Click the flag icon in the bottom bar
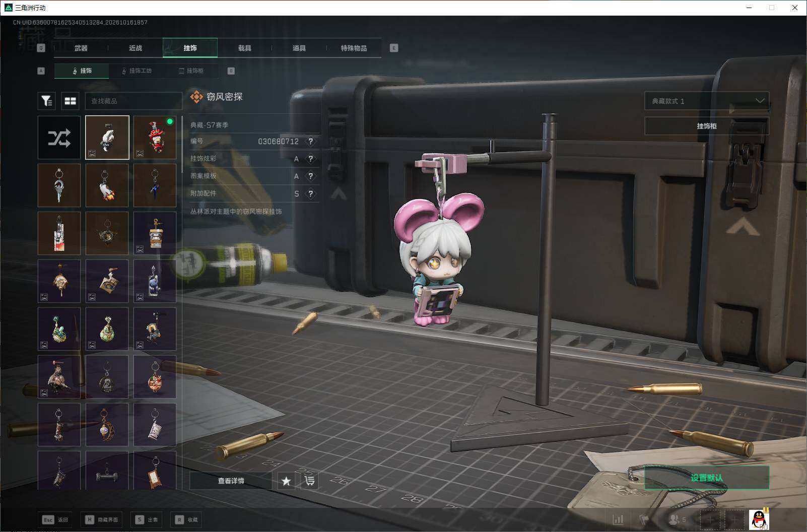Viewport: 807px width, 532px height. coord(644,519)
